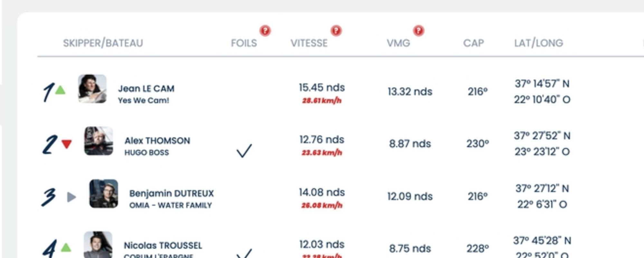Viewport: 644px width, 258px height.
Task: Click the LAT/LONG column header
Action: pos(538,43)
